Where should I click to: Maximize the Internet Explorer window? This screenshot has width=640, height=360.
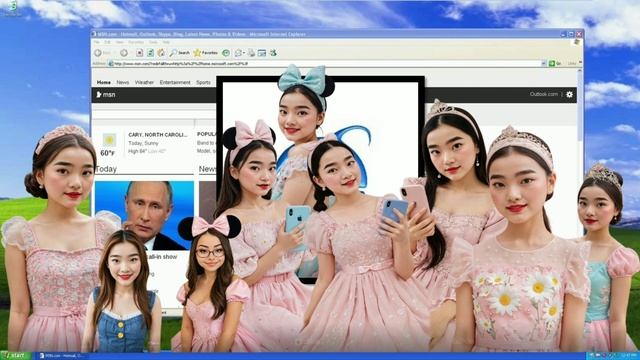point(571,34)
